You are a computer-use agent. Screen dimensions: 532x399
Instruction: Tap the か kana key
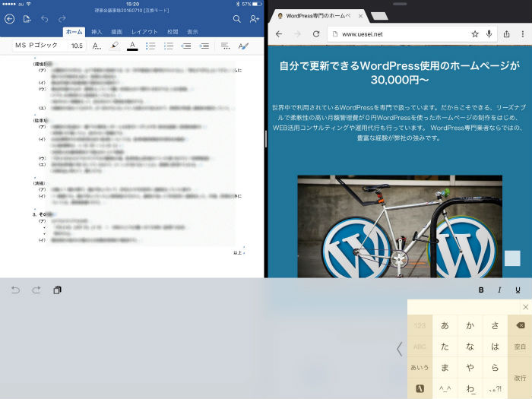coord(470,326)
